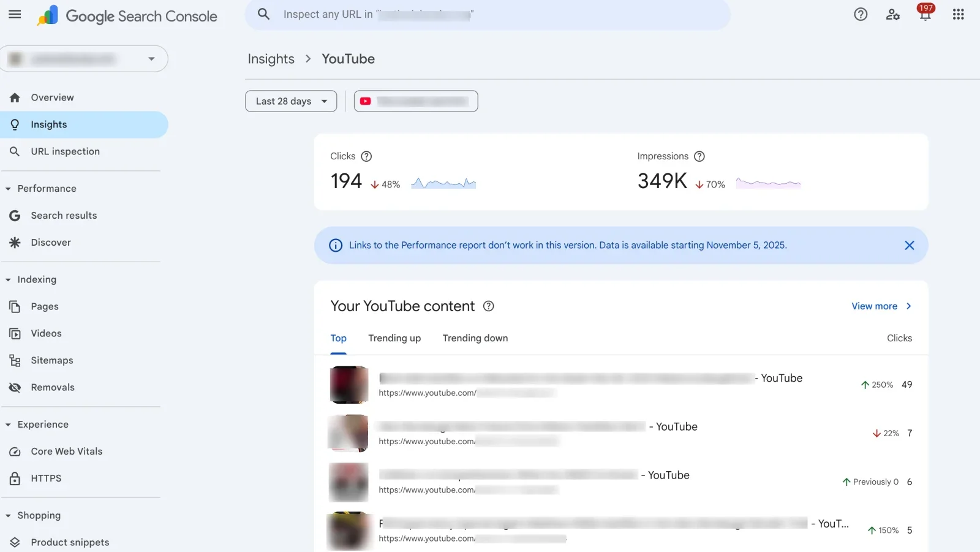Open the property selector dropdown

point(84,59)
